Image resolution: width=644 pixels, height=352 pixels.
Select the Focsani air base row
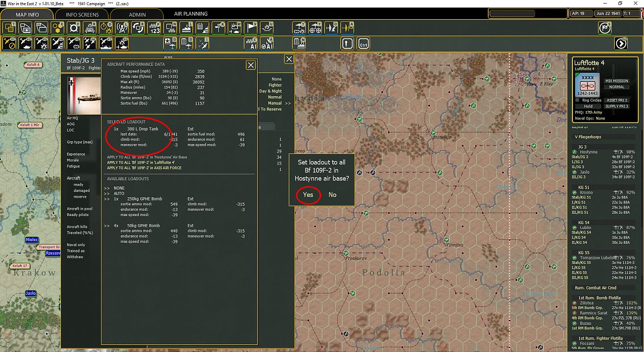tap(604, 344)
